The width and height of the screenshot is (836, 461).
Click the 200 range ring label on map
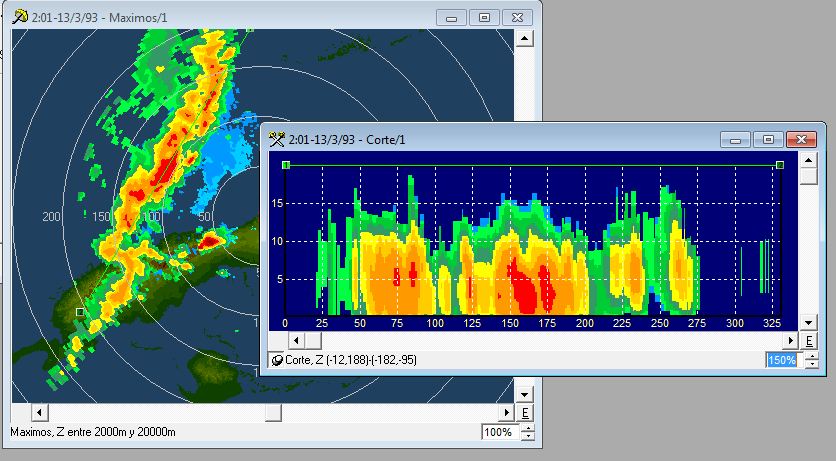pyautogui.click(x=52, y=216)
